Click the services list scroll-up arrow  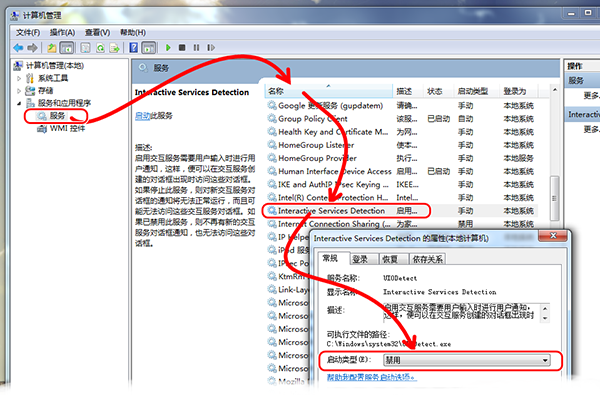[555, 90]
